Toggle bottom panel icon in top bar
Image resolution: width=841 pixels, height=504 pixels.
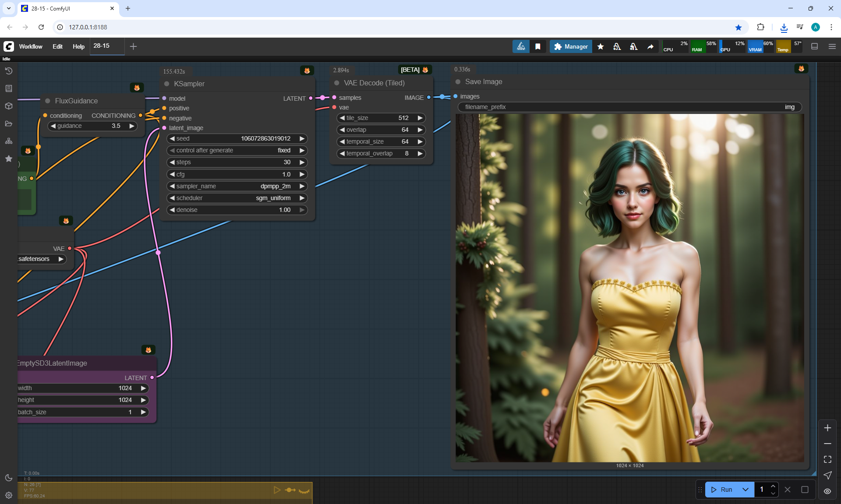[815, 46]
